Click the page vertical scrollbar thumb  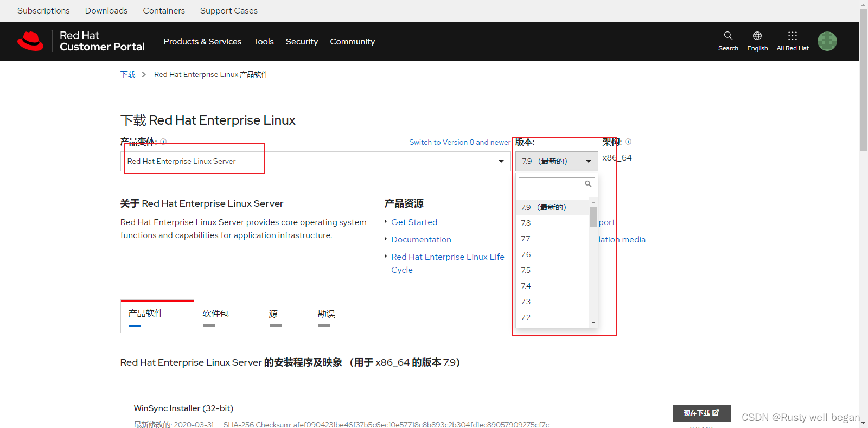(863, 80)
